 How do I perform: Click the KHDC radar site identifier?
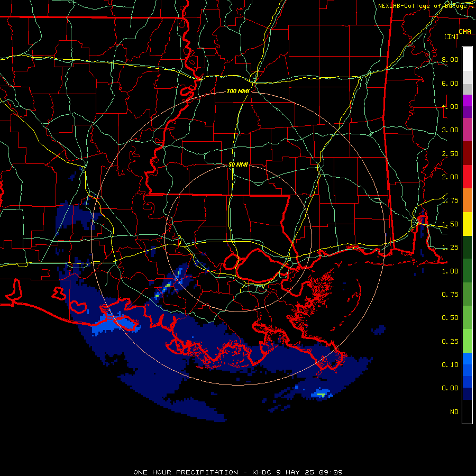[262, 472]
